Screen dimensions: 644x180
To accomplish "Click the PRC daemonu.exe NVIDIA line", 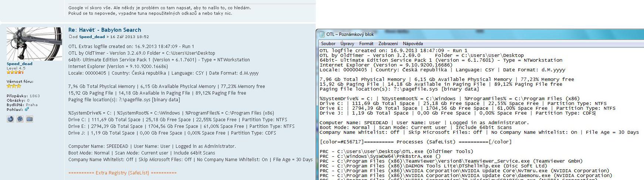I will [466, 176].
